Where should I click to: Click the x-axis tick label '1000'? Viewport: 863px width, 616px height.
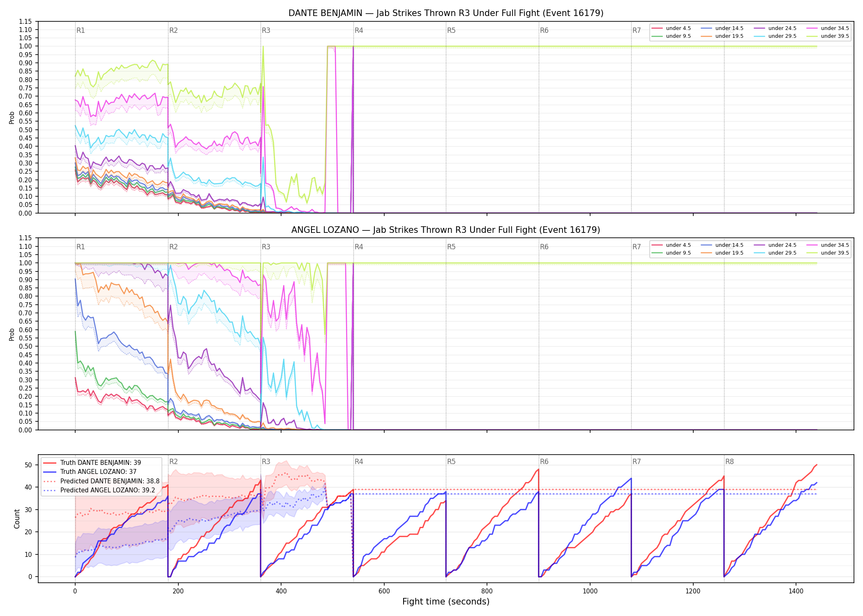pyautogui.click(x=590, y=591)
